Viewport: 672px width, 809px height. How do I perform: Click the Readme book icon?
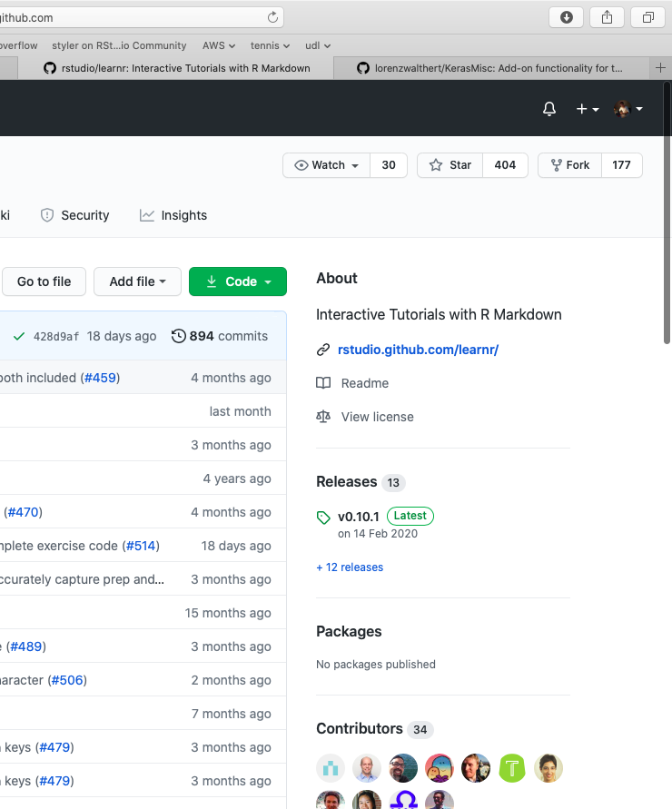click(x=323, y=383)
